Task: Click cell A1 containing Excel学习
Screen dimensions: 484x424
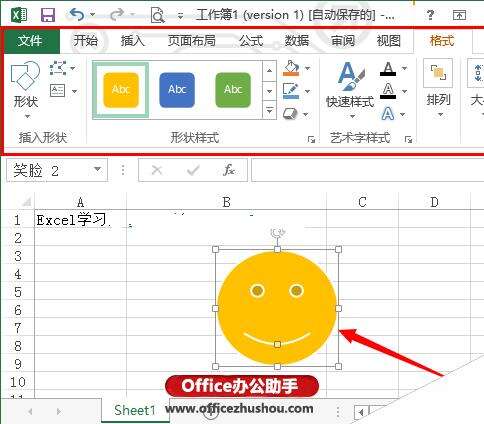Action: point(80,220)
